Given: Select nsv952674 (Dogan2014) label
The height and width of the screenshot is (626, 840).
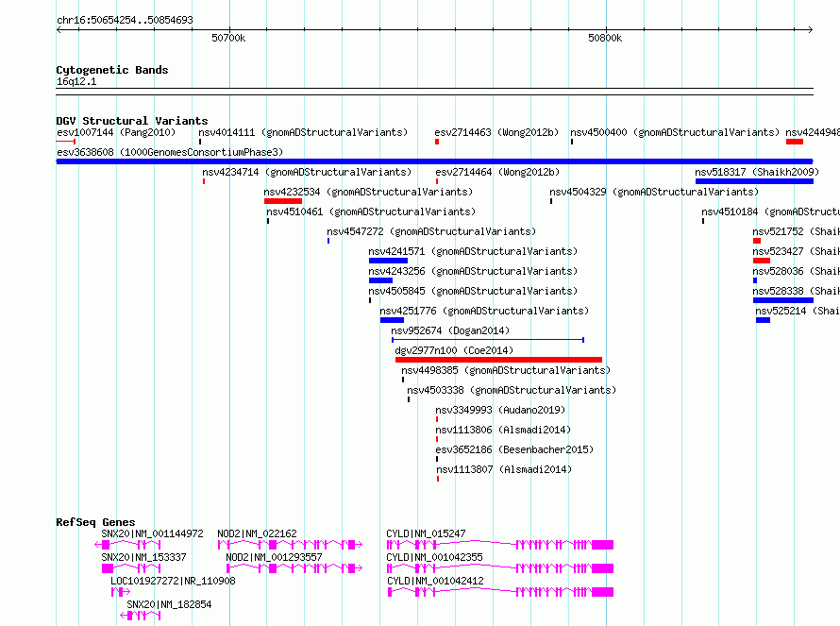Looking at the screenshot, I should click(x=450, y=330).
